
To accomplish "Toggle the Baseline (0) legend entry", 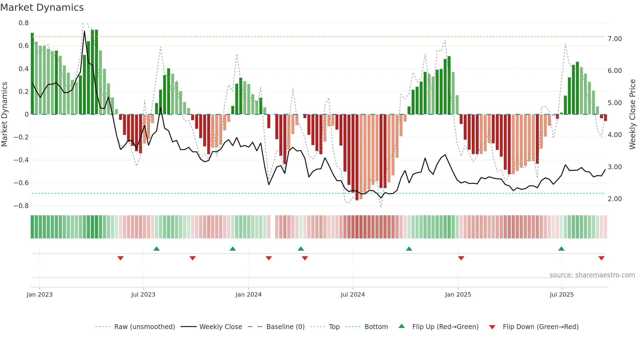I will tap(276, 327).
